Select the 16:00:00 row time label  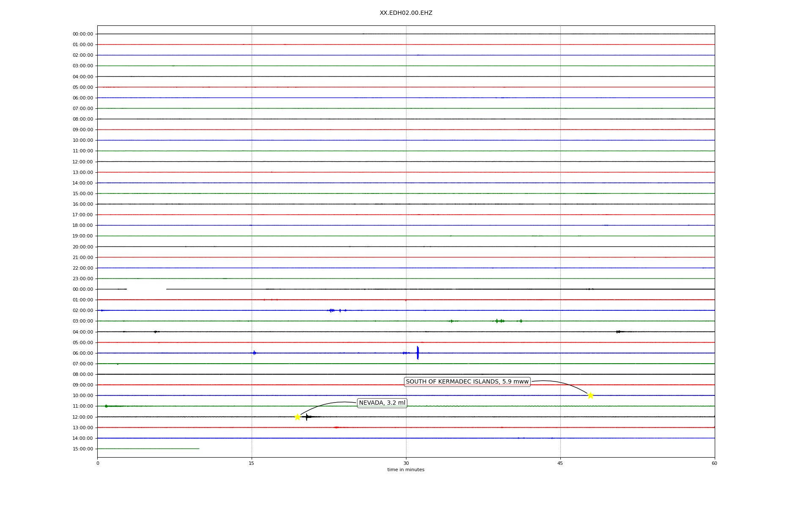click(83, 204)
